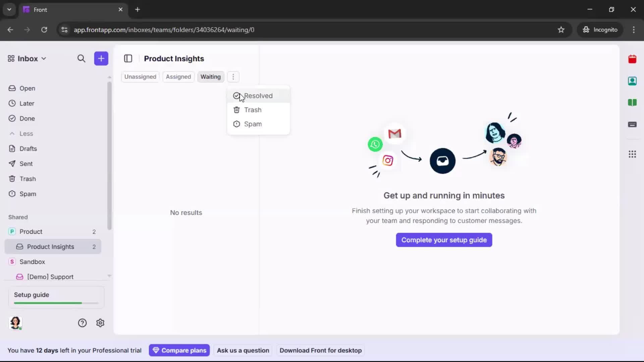Open workspace settings via the gear icon

(x=100, y=323)
